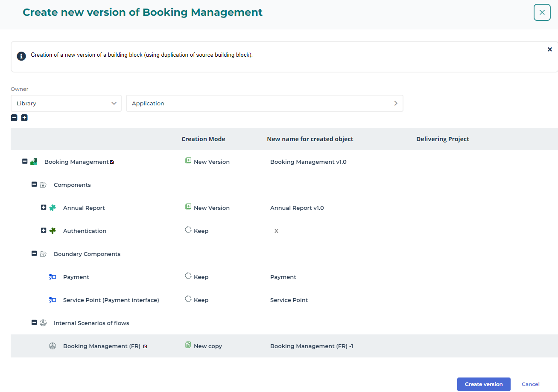
Task: Edit the Booking Management v1.0 name field
Action: (x=308, y=162)
